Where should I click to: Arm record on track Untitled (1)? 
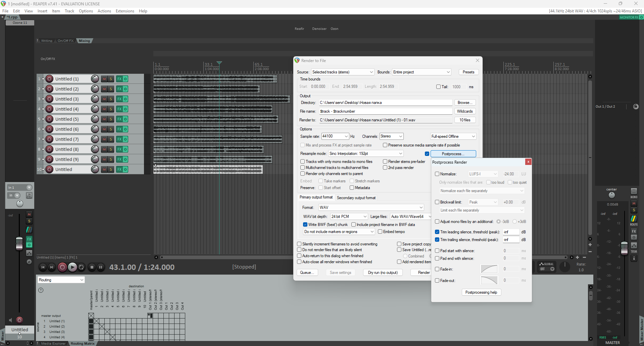(49, 79)
